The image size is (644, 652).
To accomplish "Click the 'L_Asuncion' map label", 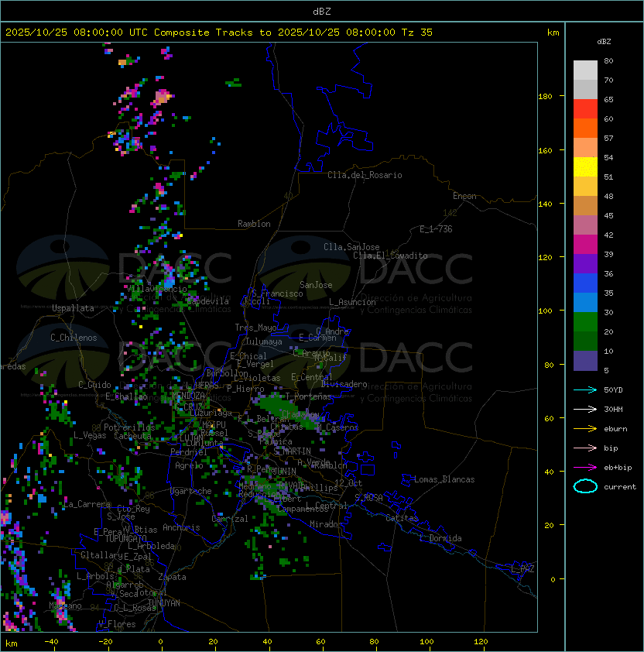I will point(352,302).
